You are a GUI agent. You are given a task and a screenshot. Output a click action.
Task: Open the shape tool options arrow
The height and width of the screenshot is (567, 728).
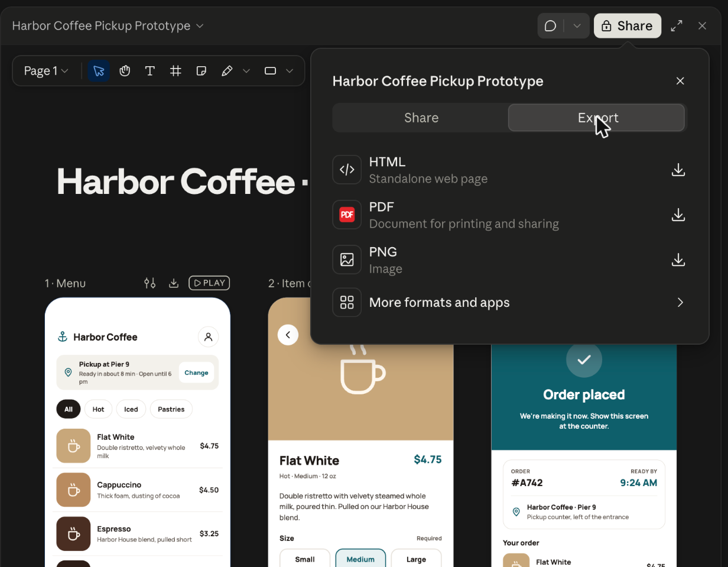[290, 71]
